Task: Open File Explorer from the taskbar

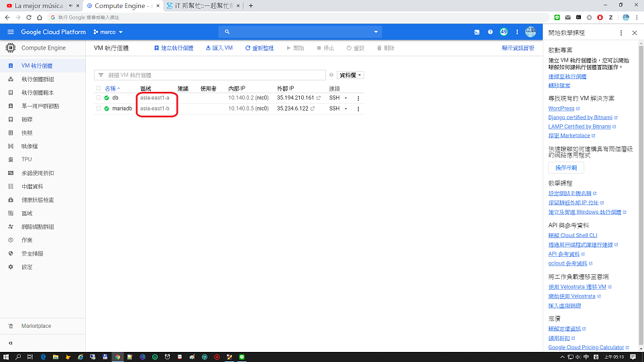Action: pyautogui.click(x=56, y=357)
